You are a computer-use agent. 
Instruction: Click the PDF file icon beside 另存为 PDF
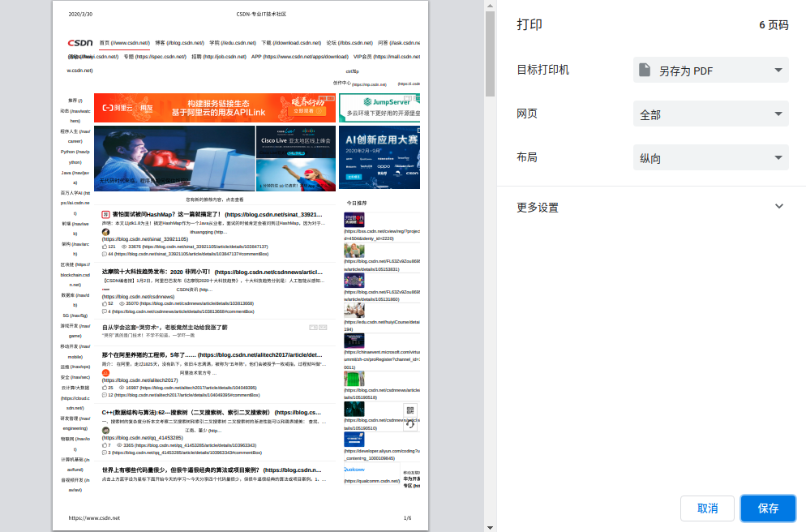643,70
